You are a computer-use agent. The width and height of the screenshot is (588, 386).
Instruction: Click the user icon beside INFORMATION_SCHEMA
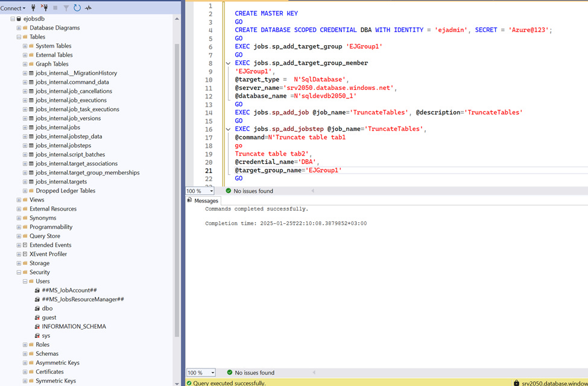tap(37, 326)
